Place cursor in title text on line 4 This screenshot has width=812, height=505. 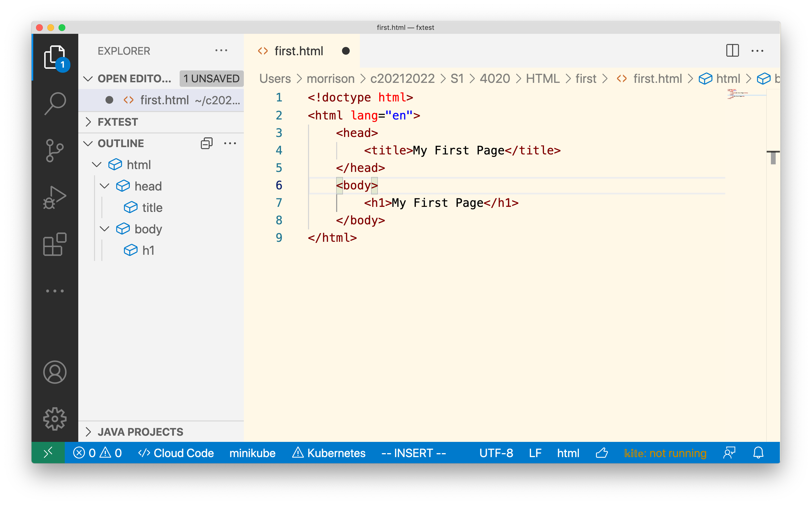click(458, 150)
